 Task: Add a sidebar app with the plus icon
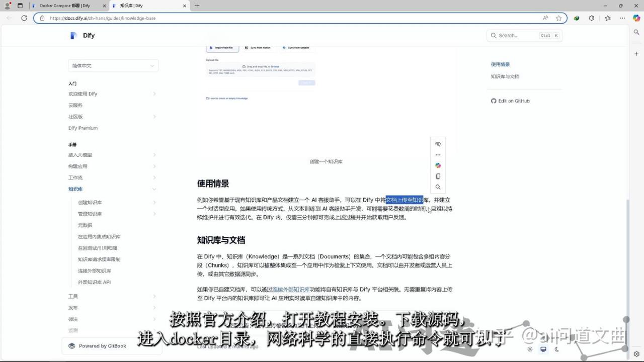point(636,53)
